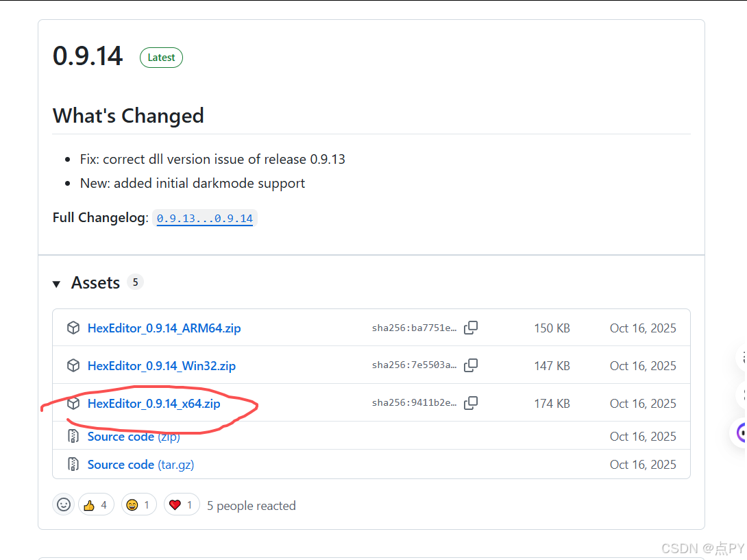Toggle the heart reaction

coord(181,504)
